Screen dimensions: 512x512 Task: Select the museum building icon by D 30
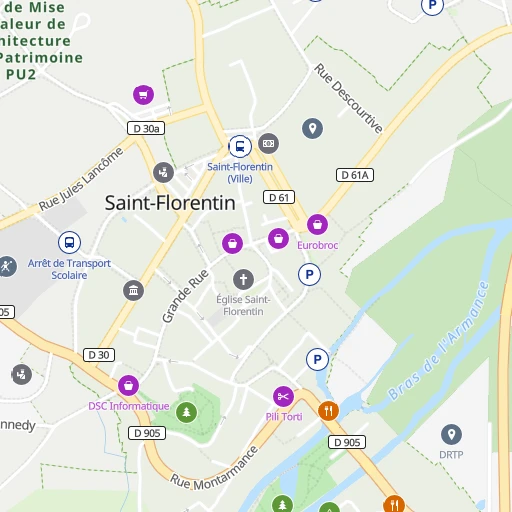[x=134, y=291]
